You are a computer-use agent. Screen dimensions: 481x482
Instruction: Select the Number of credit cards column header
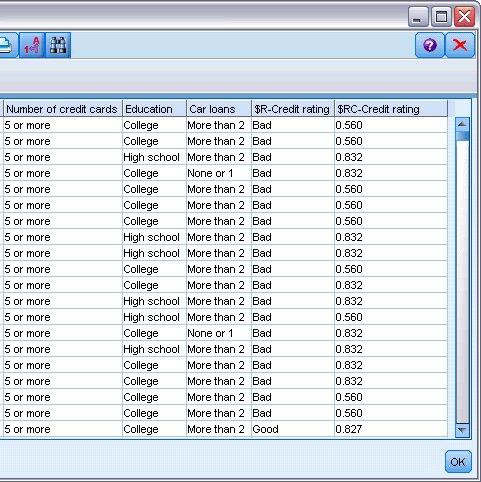click(62, 109)
